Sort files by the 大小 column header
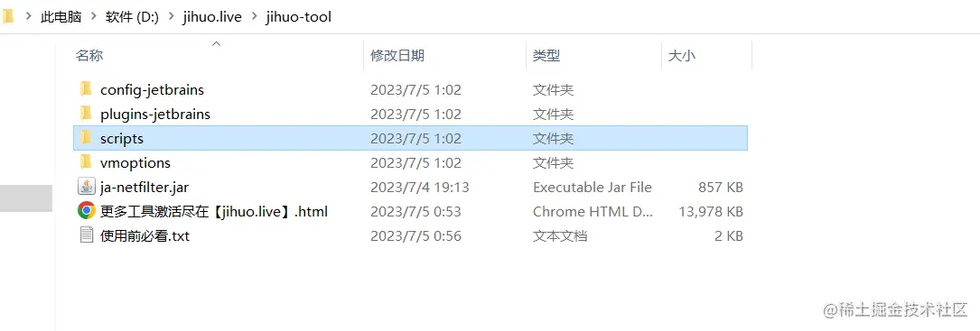 (x=681, y=56)
